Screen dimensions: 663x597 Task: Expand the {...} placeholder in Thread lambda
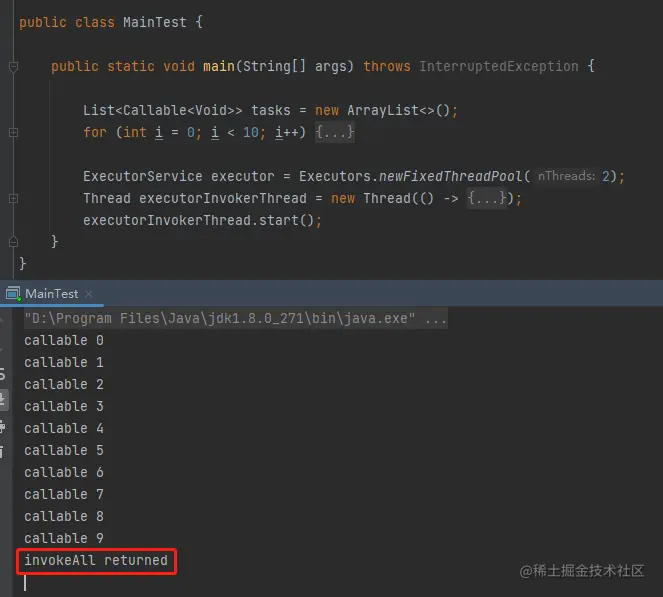(487, 198)
